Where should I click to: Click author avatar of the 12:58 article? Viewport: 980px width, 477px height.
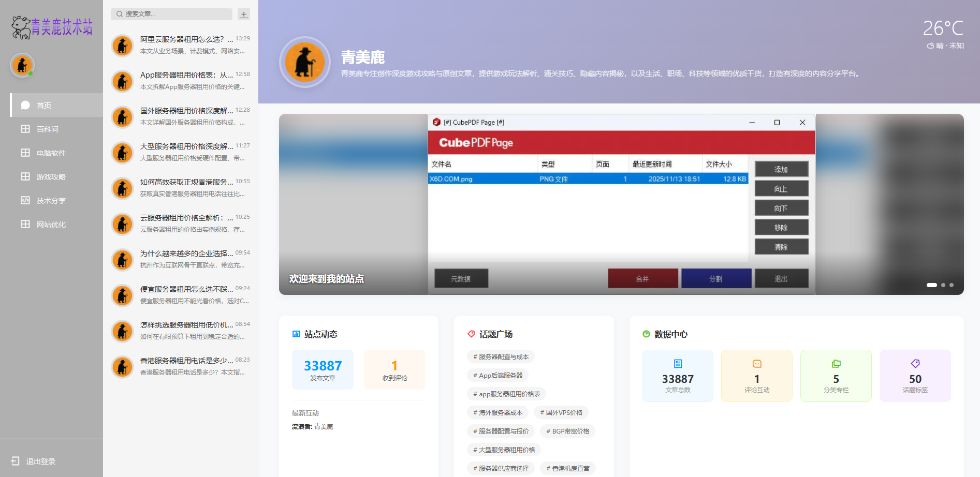[x=123, y=81]
